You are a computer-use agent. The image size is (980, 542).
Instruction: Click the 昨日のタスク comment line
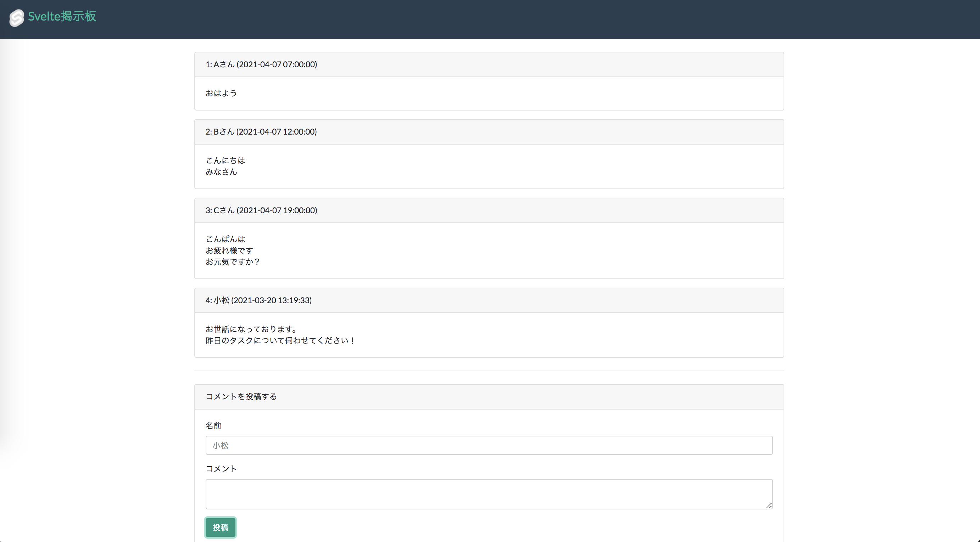pyautogui.click(x=280, y=340)
